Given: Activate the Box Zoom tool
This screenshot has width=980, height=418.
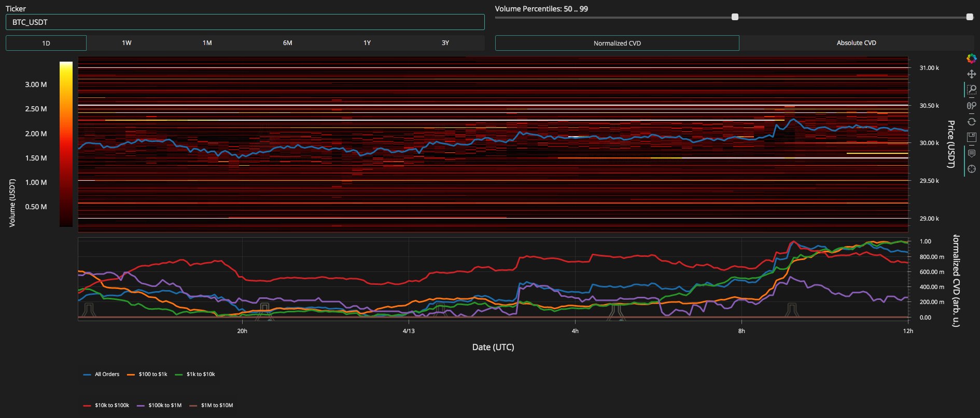Looking at the screenshot, I should click(971, 90).
